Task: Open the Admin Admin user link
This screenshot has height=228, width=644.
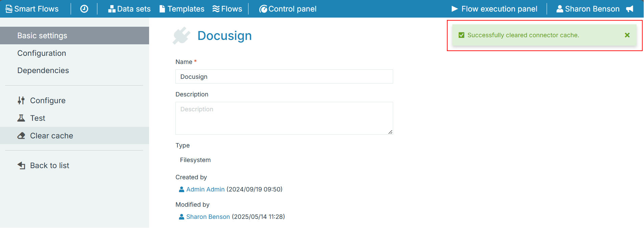Action: [x=205, y=189]
